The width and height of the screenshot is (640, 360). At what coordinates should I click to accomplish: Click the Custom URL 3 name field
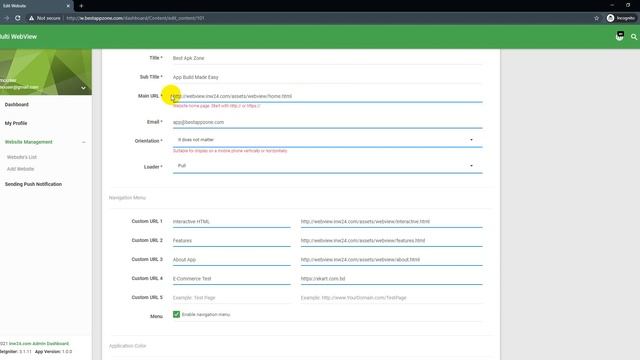[x=231, y=260]
